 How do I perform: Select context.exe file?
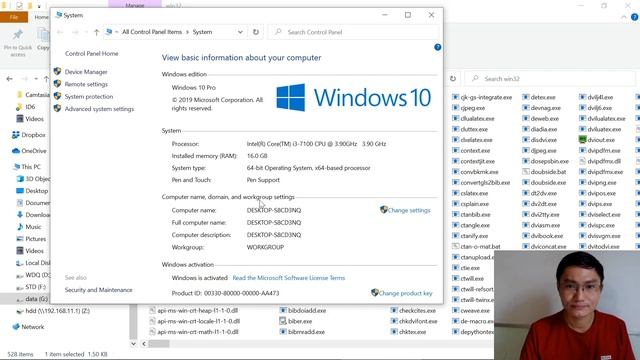click(x=471, y=151)
